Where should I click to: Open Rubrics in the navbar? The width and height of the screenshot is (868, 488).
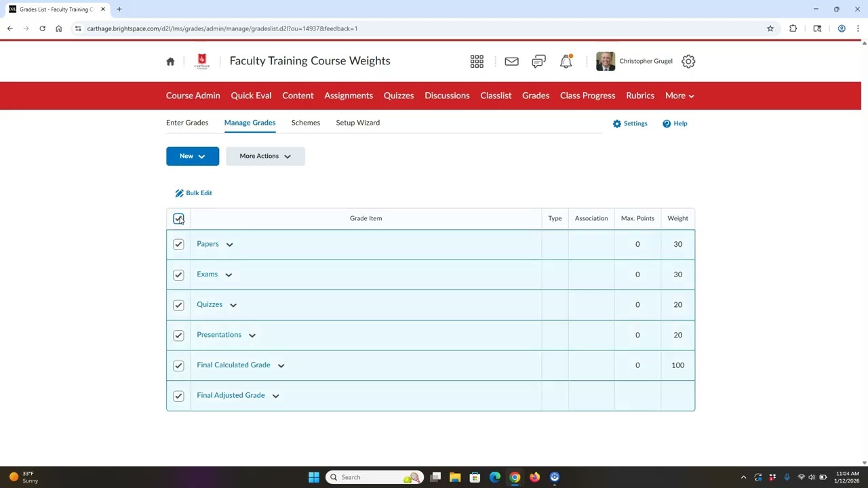(640, 96)
